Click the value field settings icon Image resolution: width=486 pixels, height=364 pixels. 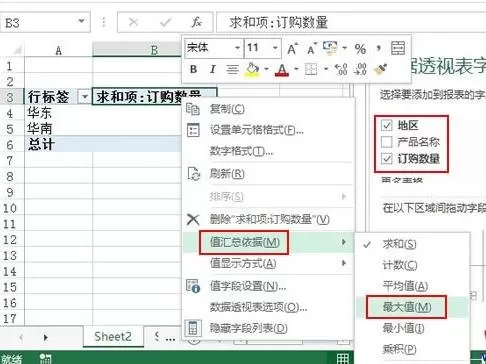click(x=193, y=286)
